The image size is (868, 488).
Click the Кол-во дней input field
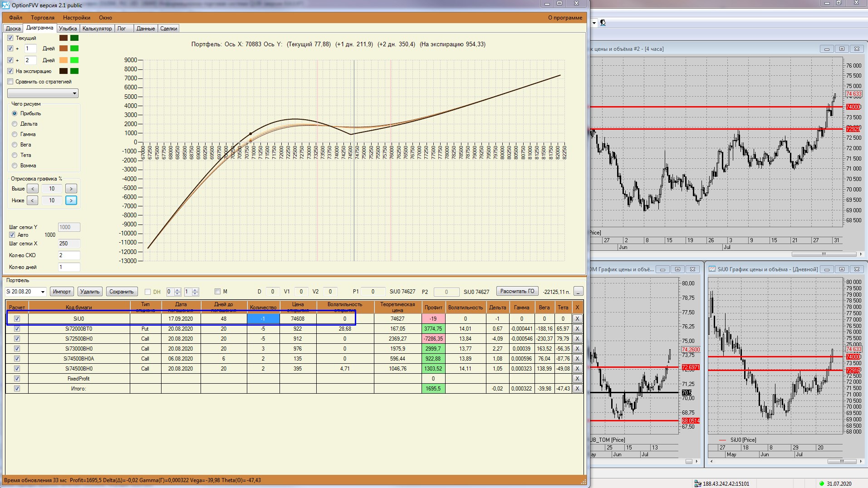point(69,267)
